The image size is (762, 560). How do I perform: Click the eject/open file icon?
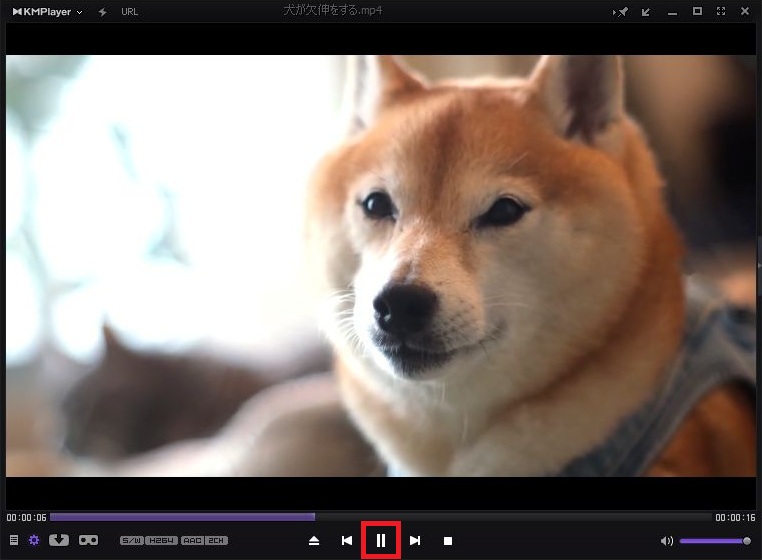tap(314, 541)
